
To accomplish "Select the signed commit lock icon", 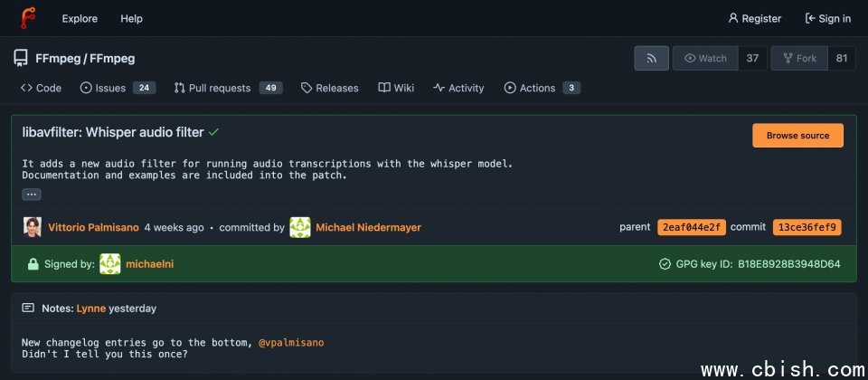I will tap(33, 264).
